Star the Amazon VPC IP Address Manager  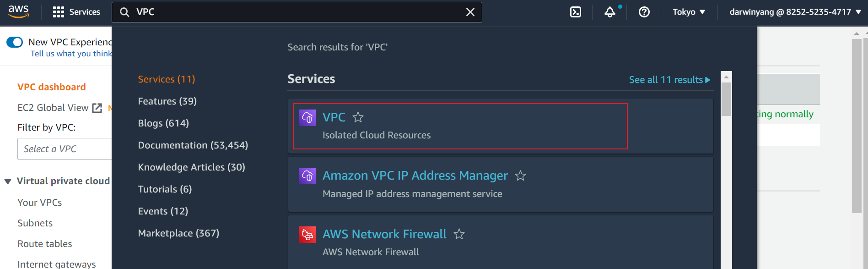coord(520,176)
